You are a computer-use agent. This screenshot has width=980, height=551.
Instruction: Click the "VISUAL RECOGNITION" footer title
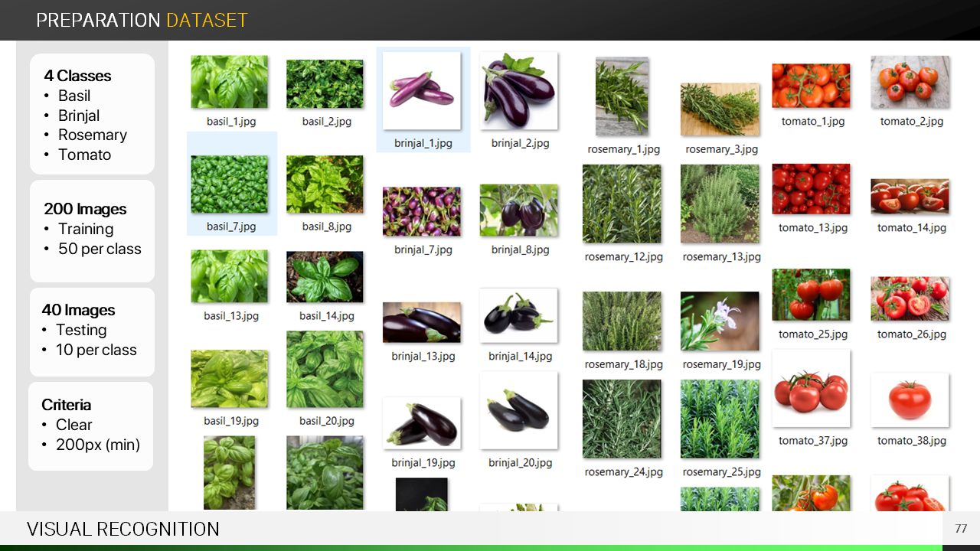[122, 529]
